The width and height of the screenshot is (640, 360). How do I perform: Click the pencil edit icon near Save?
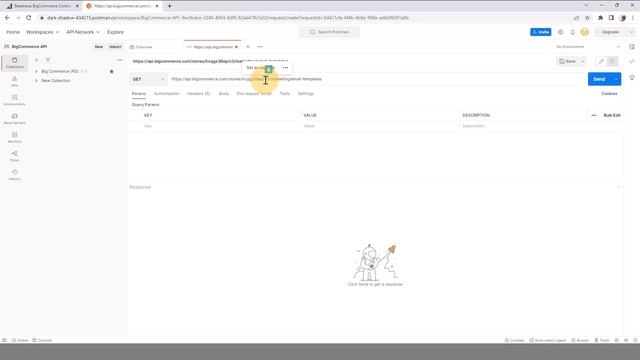coord(601,61)
